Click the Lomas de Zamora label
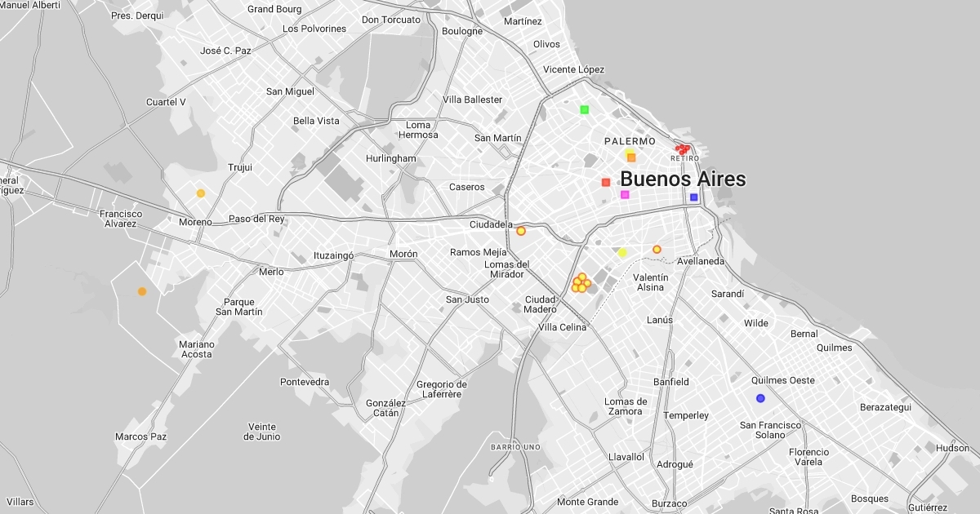The image size is (980, 514). 626,406
